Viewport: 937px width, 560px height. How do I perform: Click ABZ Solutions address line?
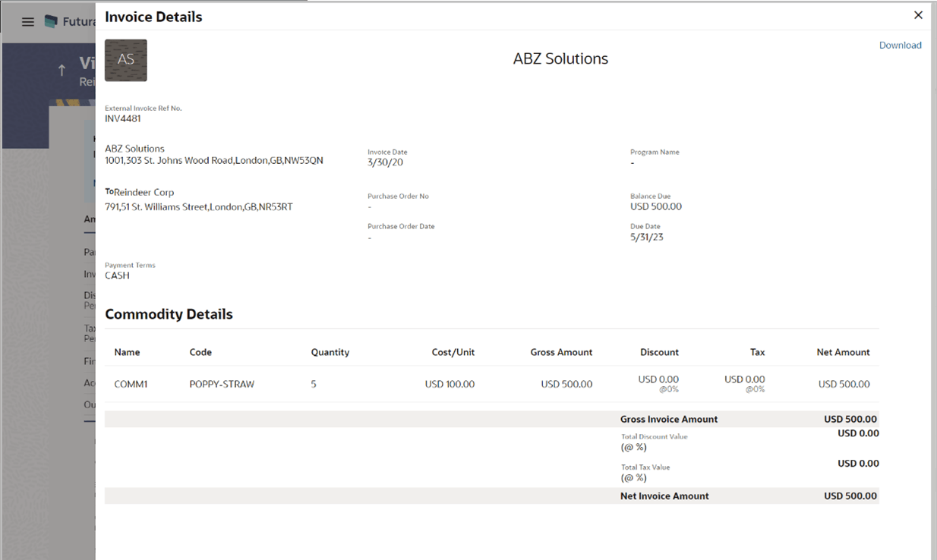coord(214,161)
